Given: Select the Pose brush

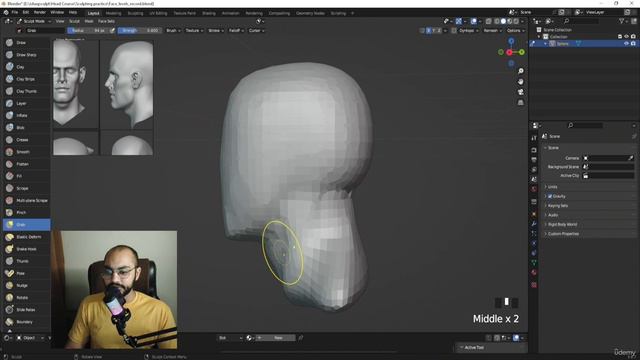Looking at the screenshot, I should 27,273.
